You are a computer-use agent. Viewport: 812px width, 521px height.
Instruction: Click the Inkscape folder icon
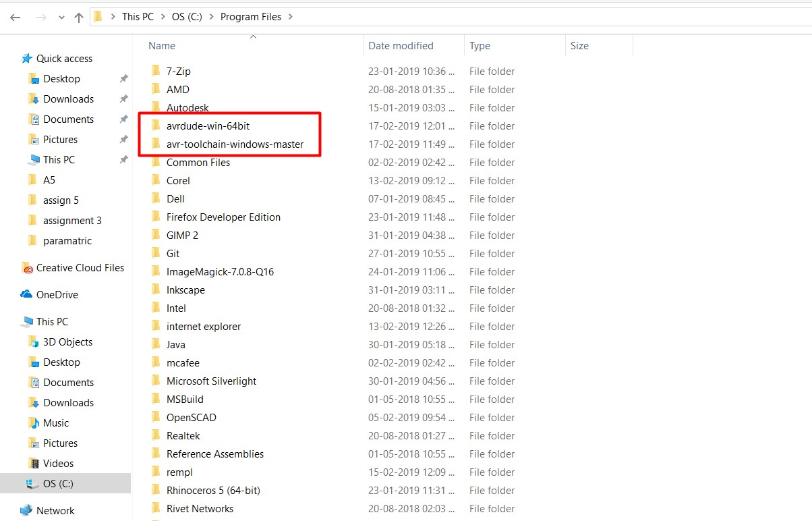coord(155,290)
